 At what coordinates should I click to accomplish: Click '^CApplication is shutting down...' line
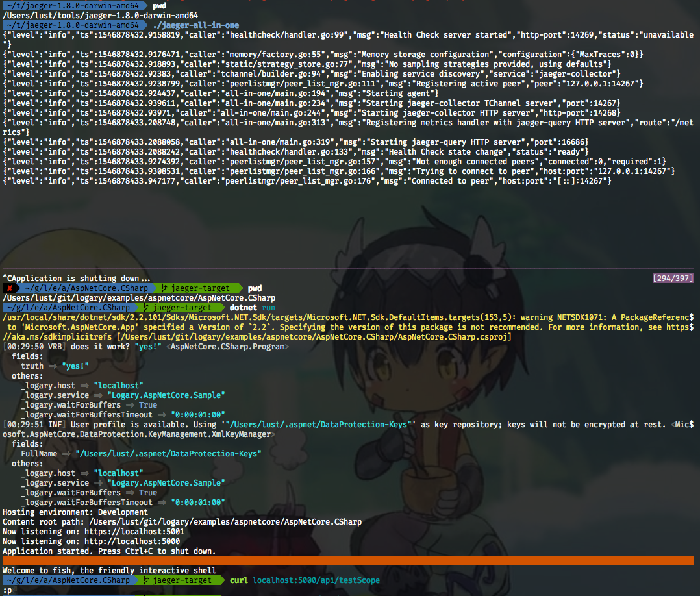pyautogui.click(x=77, y=278)
